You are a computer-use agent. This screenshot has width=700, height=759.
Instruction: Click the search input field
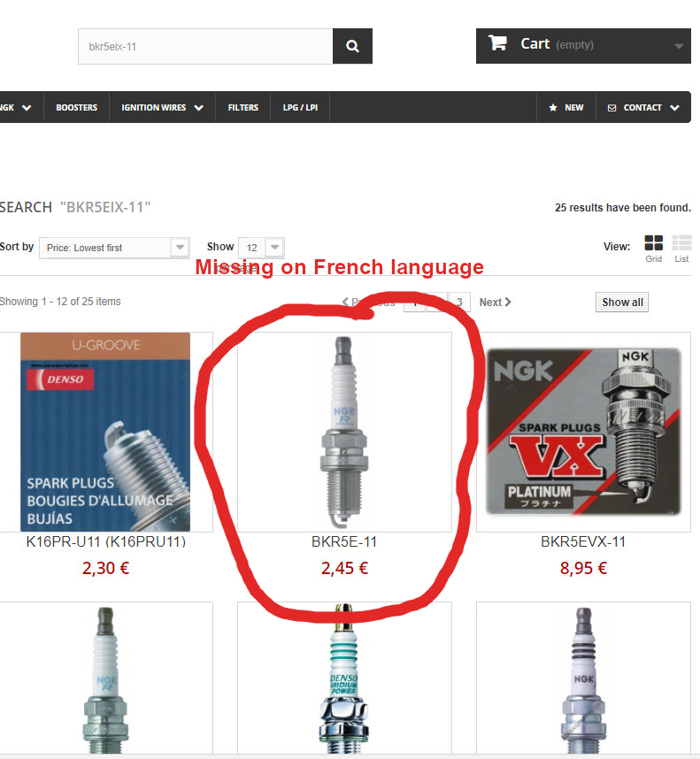[x=205, y=46]
